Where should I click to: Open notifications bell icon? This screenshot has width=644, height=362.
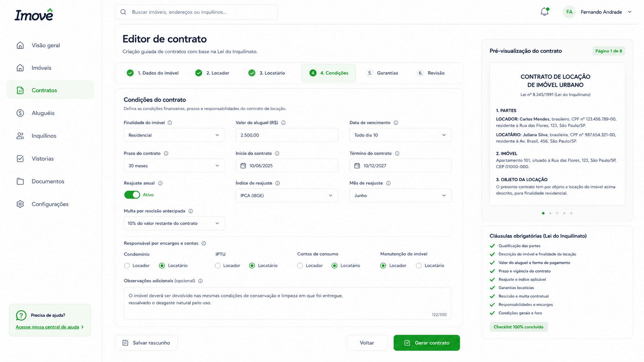(x=544, y=12)
